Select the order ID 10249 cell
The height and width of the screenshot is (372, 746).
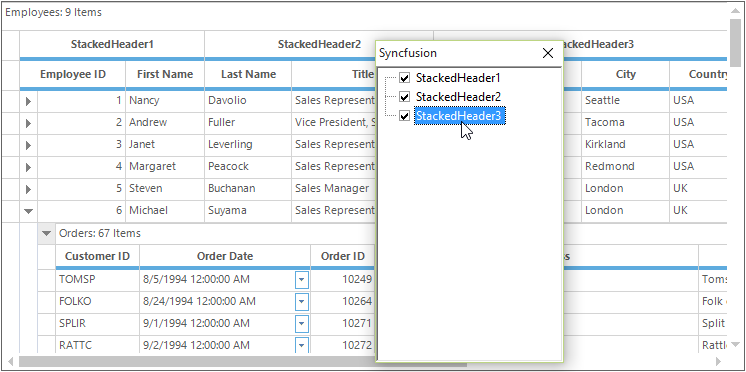click(343, 280)
